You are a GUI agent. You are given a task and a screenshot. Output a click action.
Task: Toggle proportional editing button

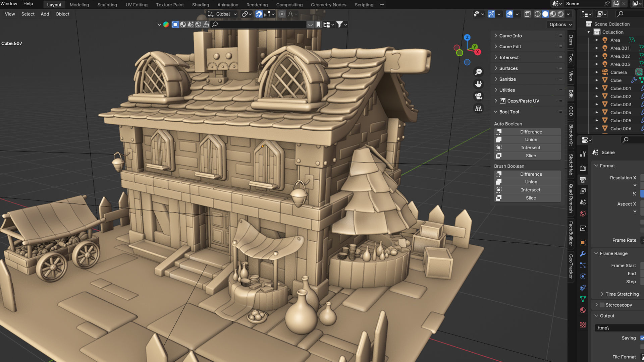[282, 14]
